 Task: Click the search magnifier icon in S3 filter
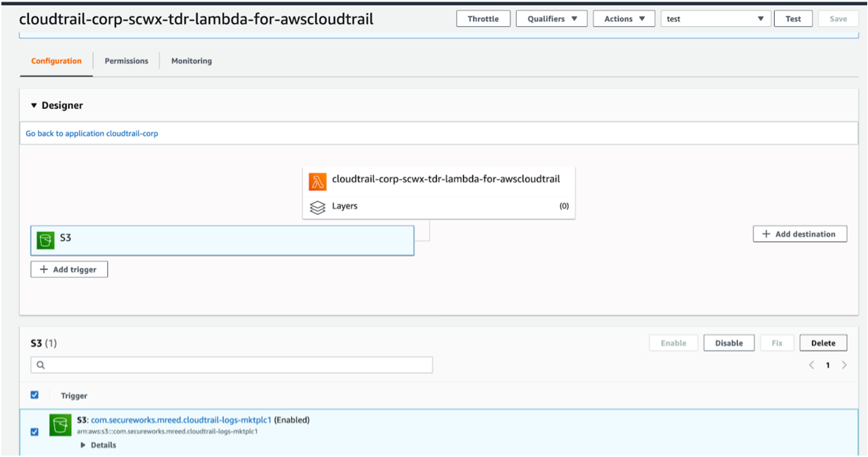tap(40, 365)
